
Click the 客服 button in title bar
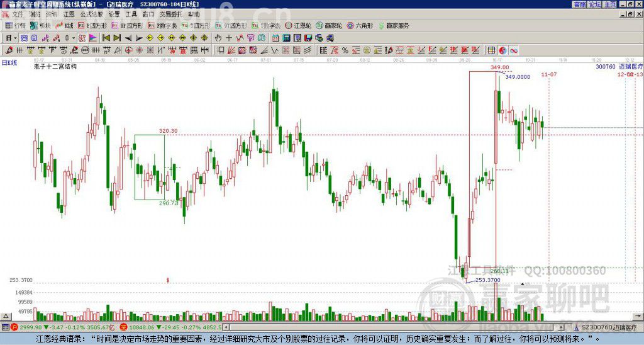(x=579, y=4)
